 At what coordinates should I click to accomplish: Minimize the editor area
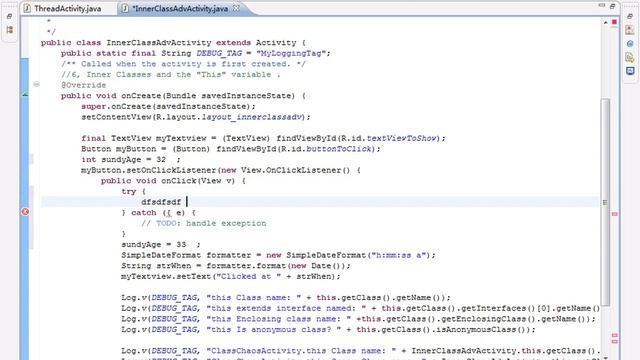coord(602,5)
